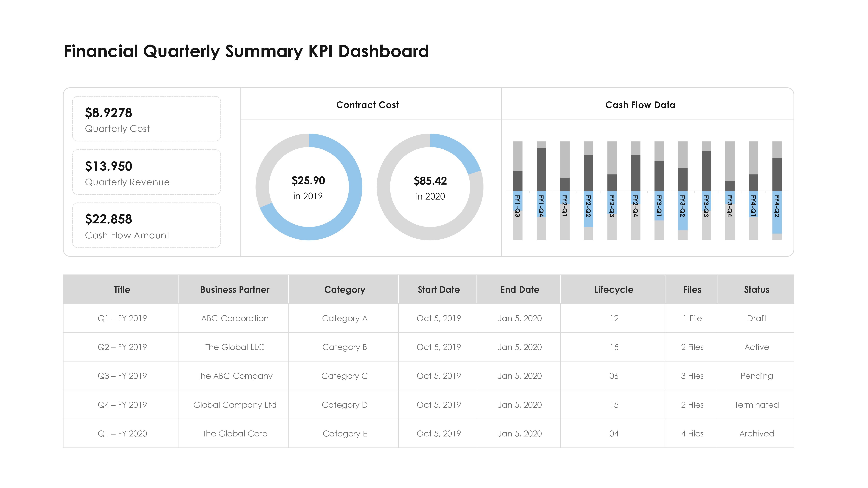Click the Business Partner column header
Viewport: 868px width, 488px height.
(234, 289)
